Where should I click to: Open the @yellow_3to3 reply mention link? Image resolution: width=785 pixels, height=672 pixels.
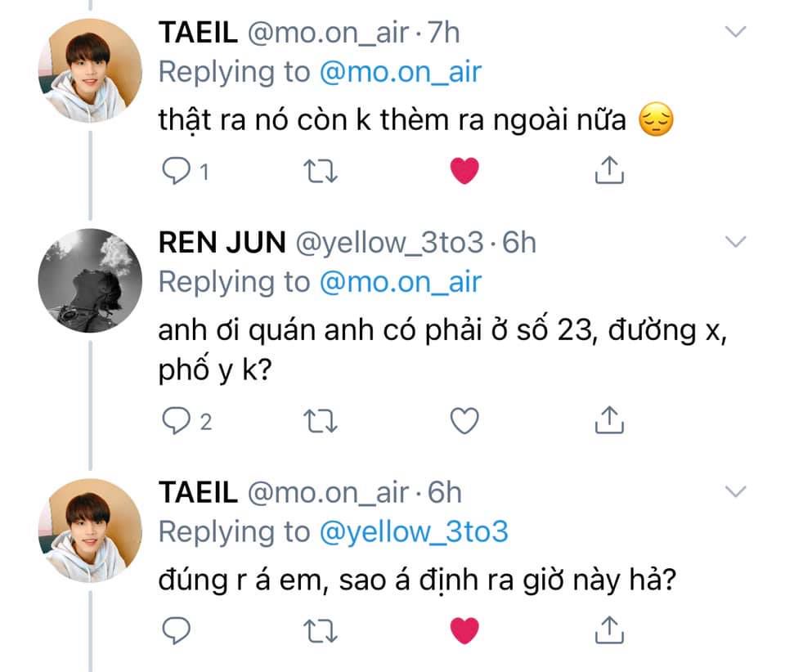414,531
